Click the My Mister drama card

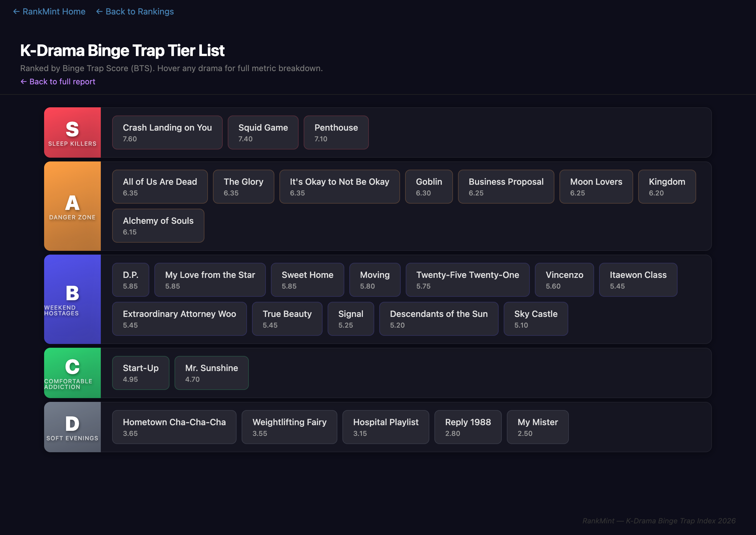[537, 427]
